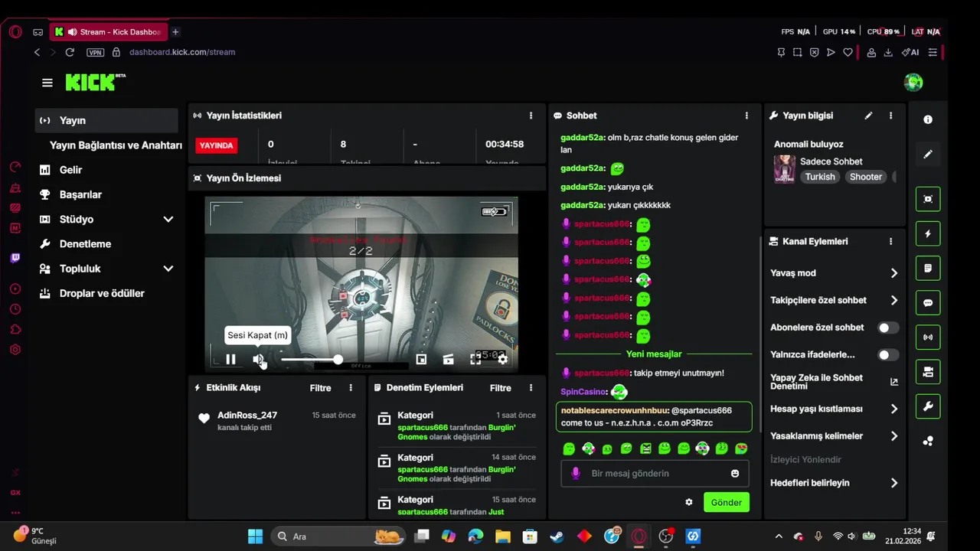
Task: Click the edit pencil in right rail
Action: pos(928,155)
